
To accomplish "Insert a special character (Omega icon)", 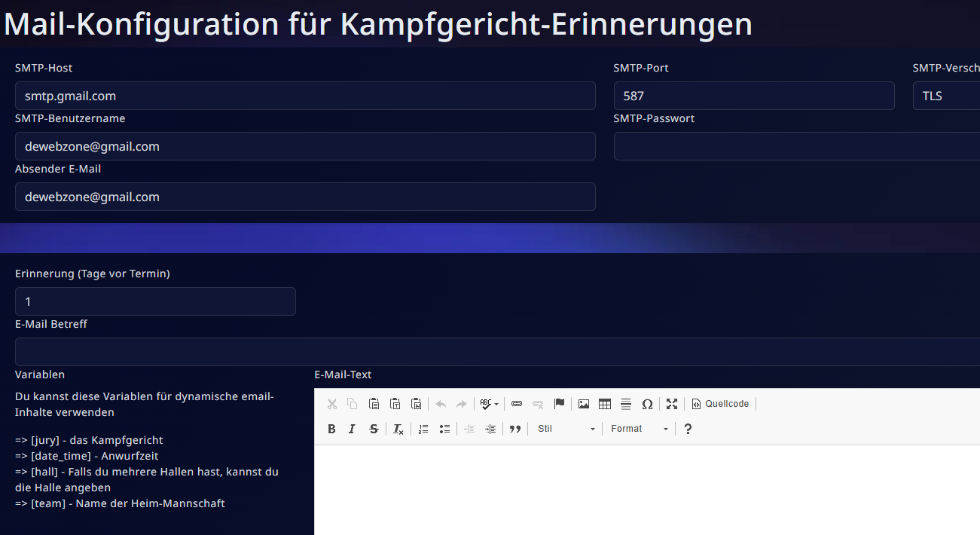I will pyautogui.click(x=647, y=404).
